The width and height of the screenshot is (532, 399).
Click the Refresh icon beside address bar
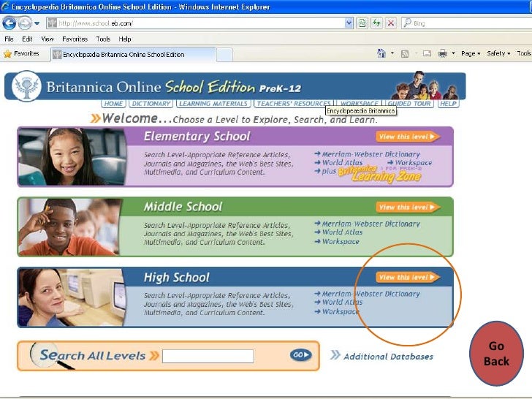[x=376, y=23]
